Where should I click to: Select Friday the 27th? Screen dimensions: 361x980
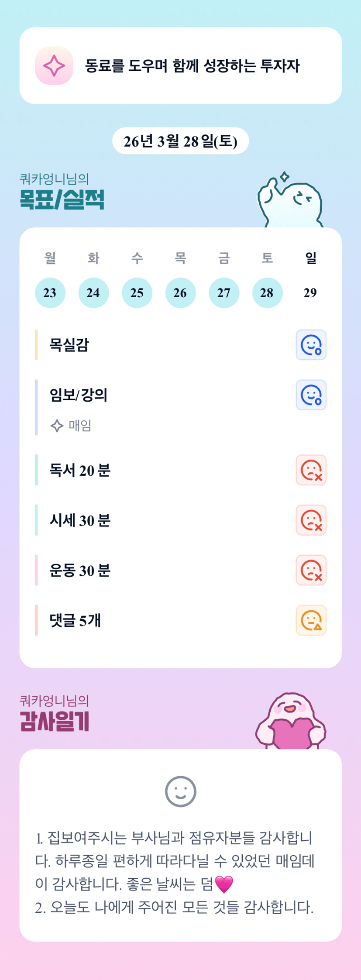pos(224,293)
